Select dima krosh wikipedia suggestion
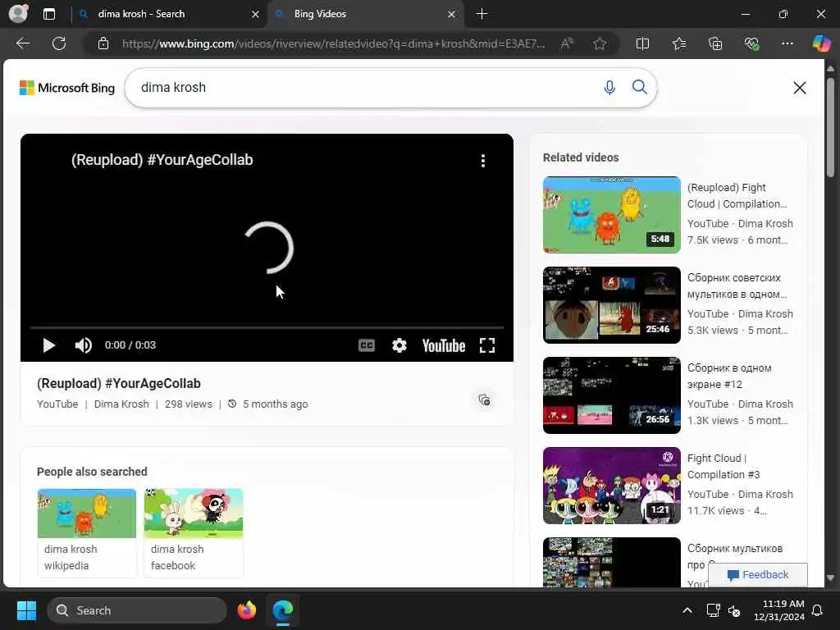Viewport: 840px width, 630px height. point(87,532)
